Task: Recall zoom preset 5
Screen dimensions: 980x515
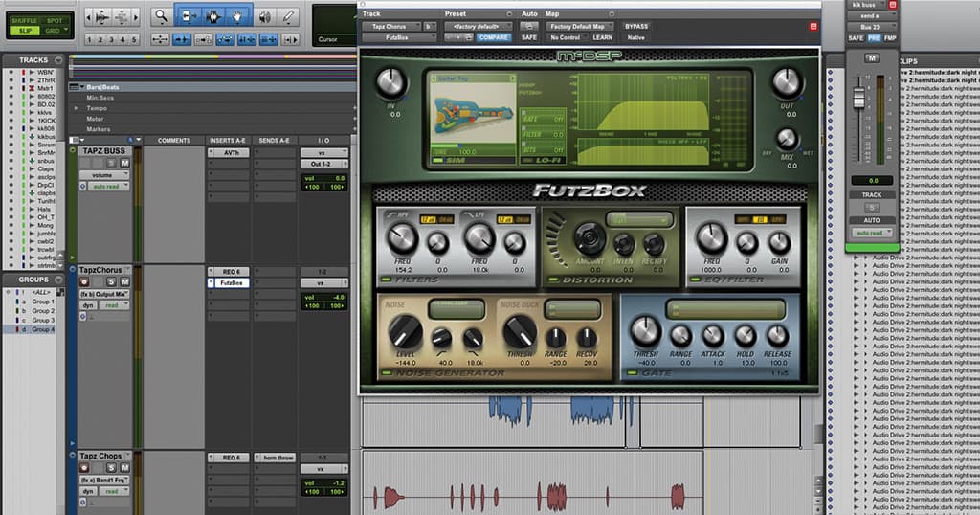Action: pos(134,39)
